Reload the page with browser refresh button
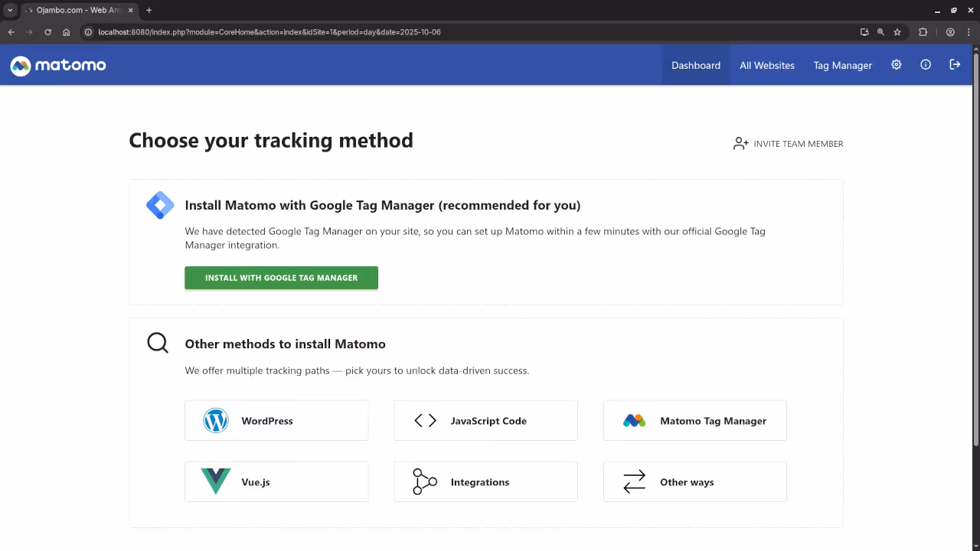Image resolution: width=980 pixels, height=551 pixels. point(47,32)
